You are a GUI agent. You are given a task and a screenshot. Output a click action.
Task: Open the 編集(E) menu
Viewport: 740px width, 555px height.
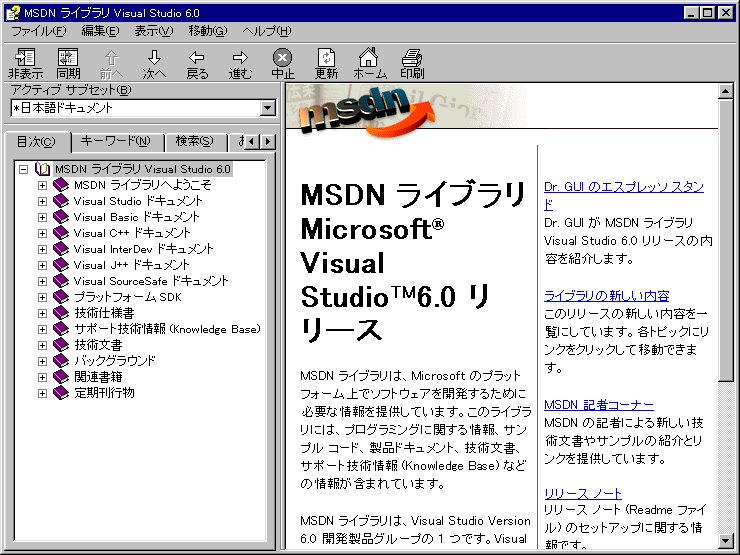click(x=101, y=31)
